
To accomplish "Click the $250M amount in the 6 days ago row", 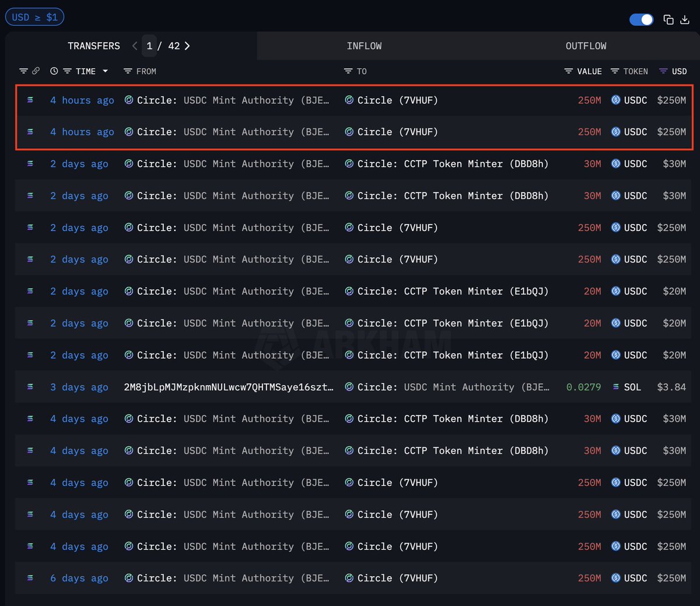I will [x=671, y=579].
